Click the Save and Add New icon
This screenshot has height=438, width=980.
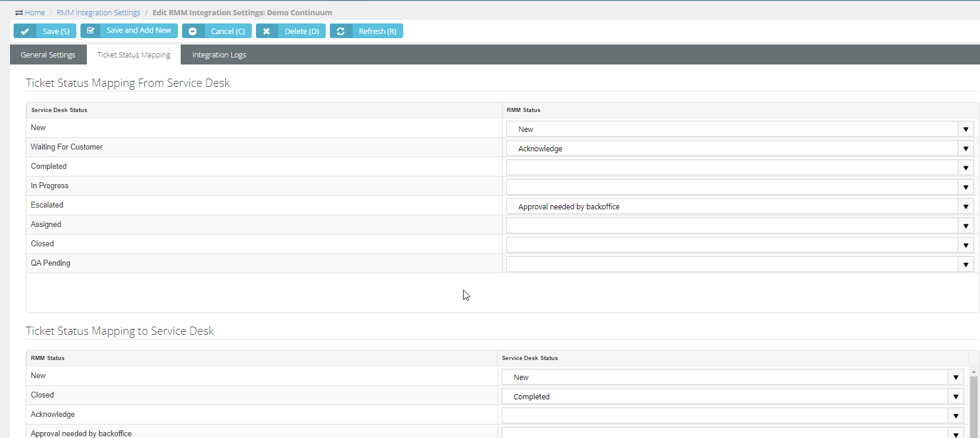90,30
